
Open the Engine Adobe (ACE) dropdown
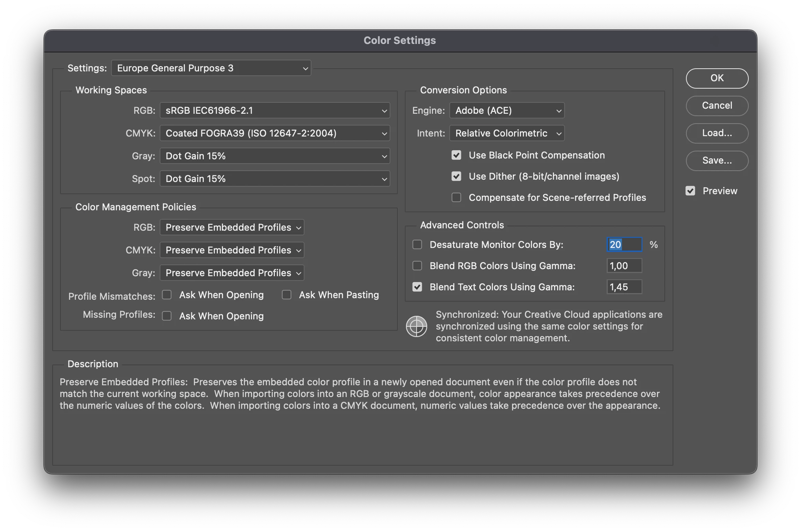coord(507,111)
